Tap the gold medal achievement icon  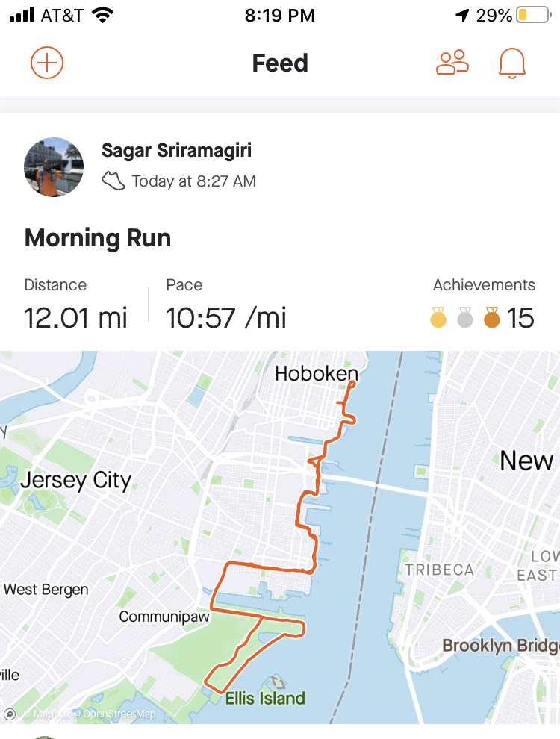pyautogui.click(x=439, y=319)
